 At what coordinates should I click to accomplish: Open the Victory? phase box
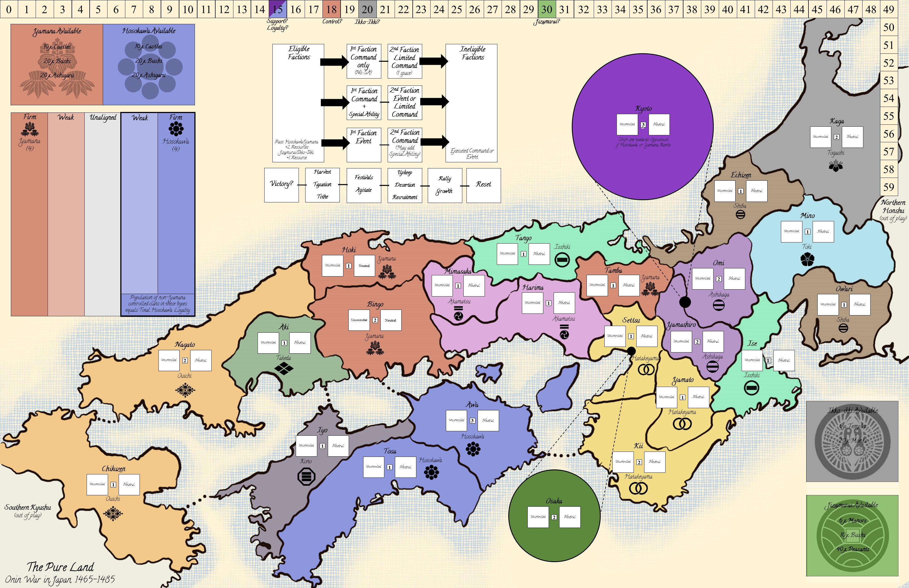pyautogui.click(x=282, y=184)
